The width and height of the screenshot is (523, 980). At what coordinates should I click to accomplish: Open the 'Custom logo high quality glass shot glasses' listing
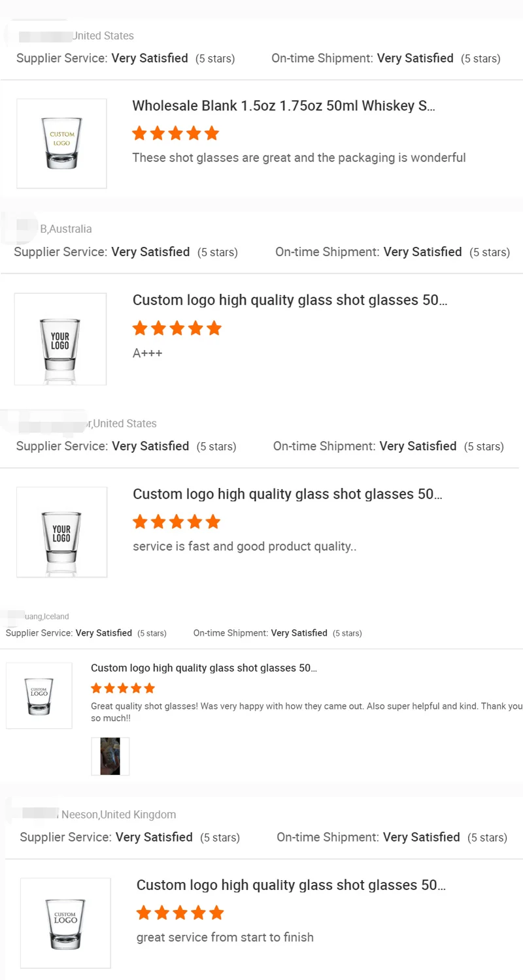point(288,494)
